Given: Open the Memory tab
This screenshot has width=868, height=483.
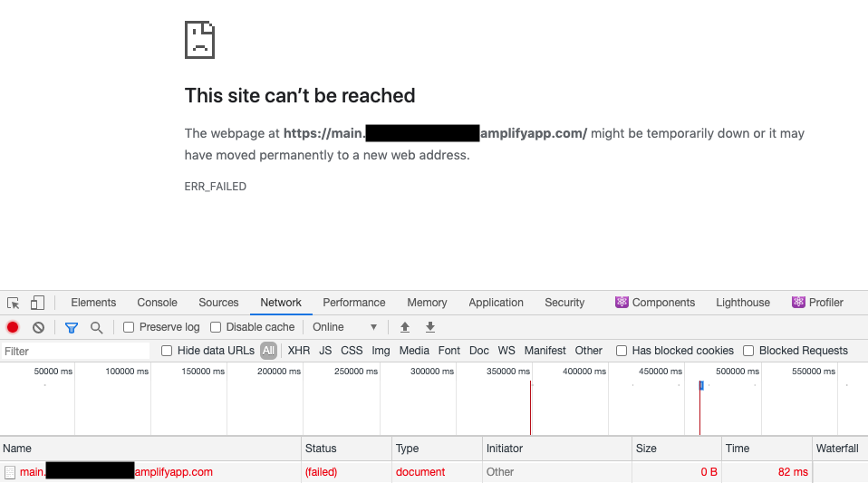Looking at the screenshot, I should 427,303.
